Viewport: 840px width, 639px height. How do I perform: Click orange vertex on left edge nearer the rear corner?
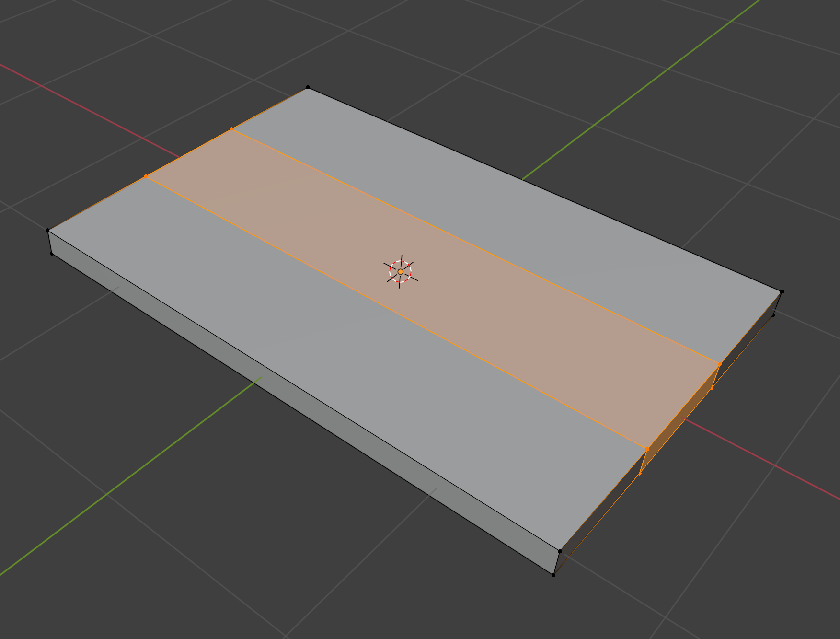pyautogui.click(x=232, y=129)
